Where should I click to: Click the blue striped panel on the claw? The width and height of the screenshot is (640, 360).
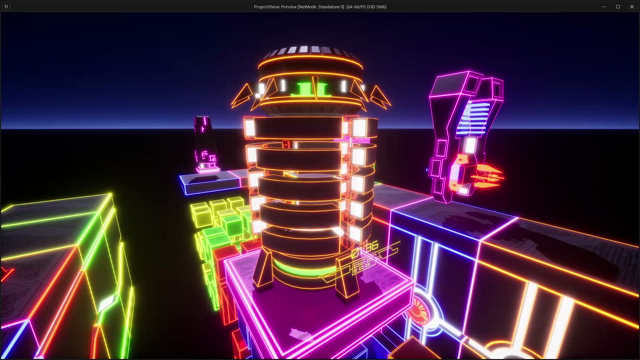473,118
